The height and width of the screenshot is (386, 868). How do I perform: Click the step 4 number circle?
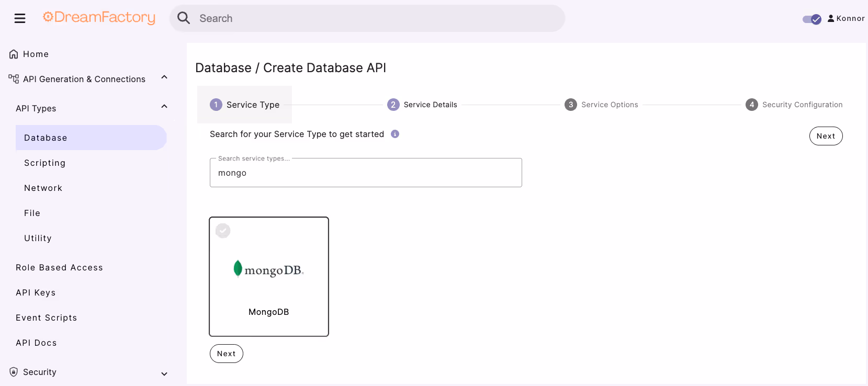tap(752, 105)
